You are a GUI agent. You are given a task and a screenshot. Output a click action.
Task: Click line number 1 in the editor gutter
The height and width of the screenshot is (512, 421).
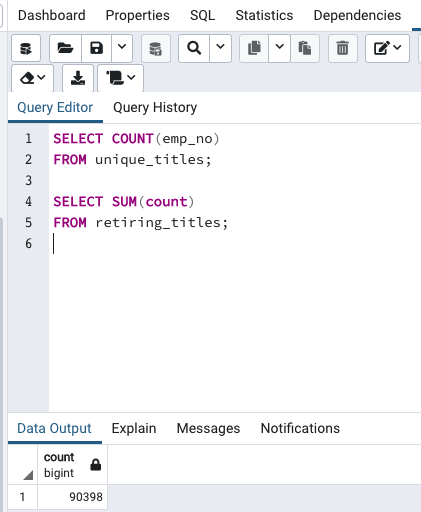click(28, 139)
